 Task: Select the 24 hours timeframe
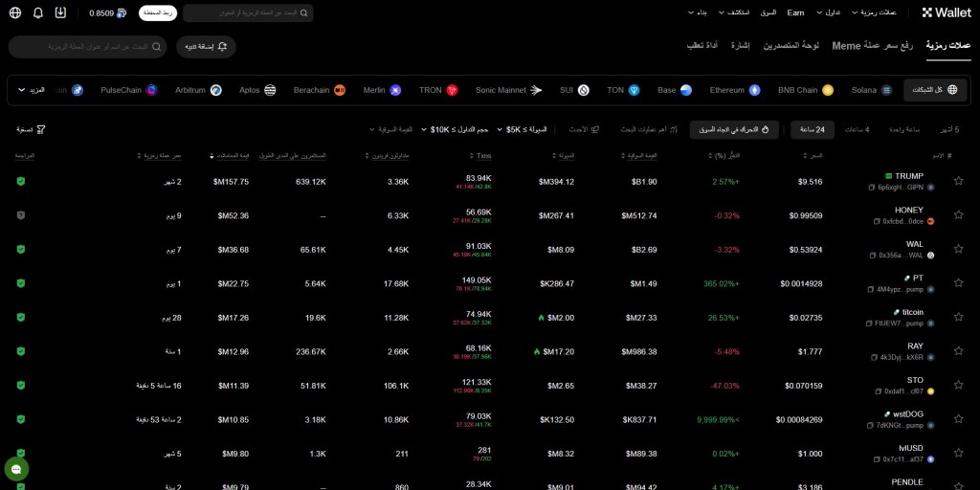[x=812, y=129]
